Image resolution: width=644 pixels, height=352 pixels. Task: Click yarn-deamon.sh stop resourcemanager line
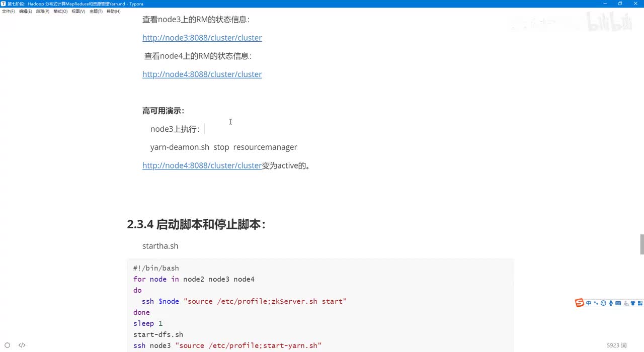[x=224, y=147]
